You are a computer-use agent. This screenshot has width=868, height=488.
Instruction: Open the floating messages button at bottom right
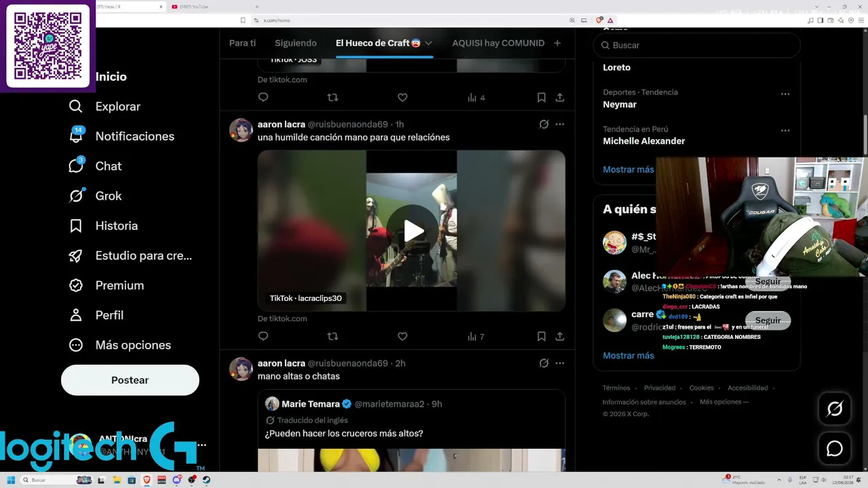pyautogui.click(x=835, y=448)
